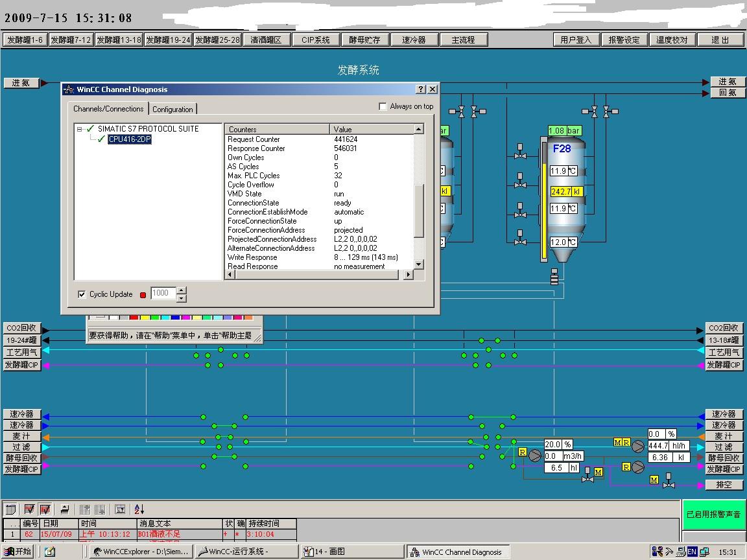The height and width of the screenshot is (560, 747).
Task: Open the sort A-Z dialog icon
Action: click(x=139, y=509)
